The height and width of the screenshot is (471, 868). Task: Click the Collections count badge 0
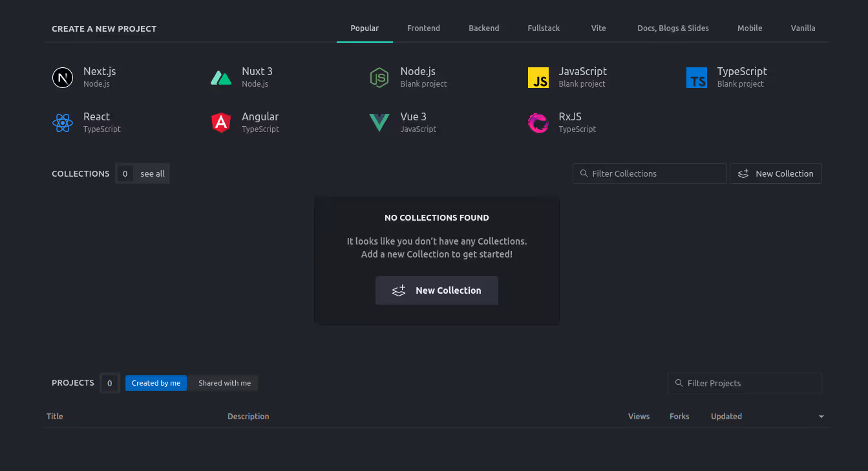[125, 173]
